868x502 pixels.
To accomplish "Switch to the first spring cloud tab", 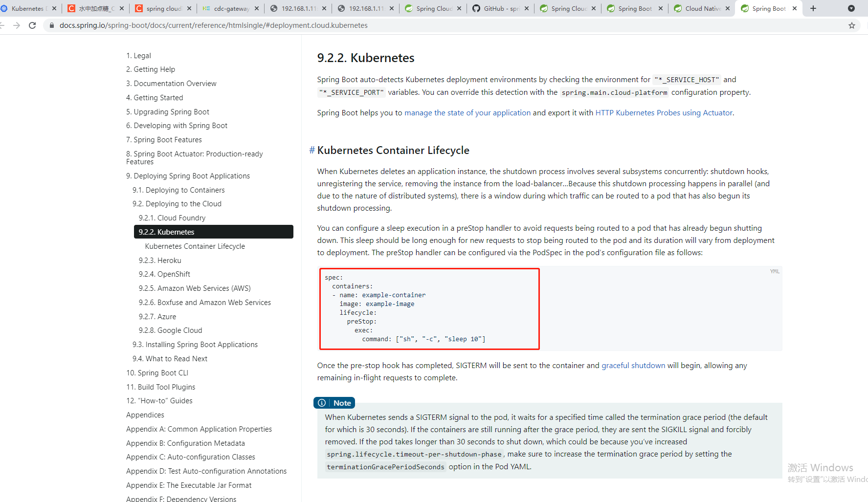I will click(163, 8).
